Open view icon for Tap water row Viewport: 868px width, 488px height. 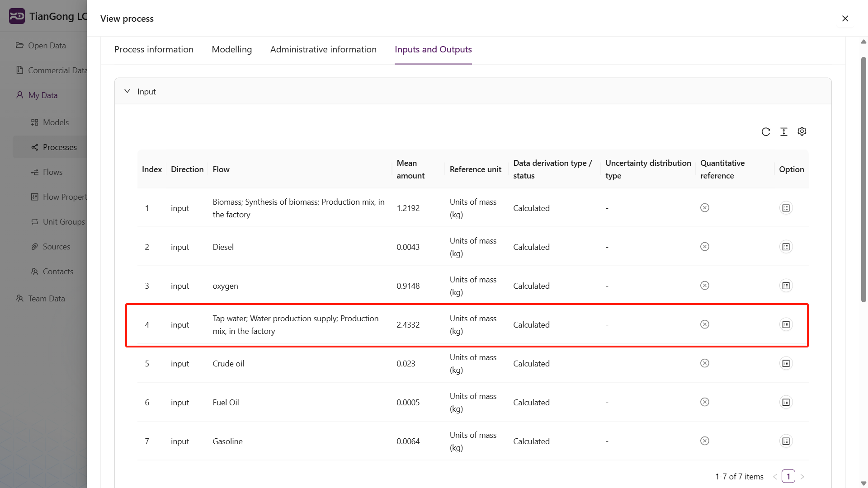(786, 324)
